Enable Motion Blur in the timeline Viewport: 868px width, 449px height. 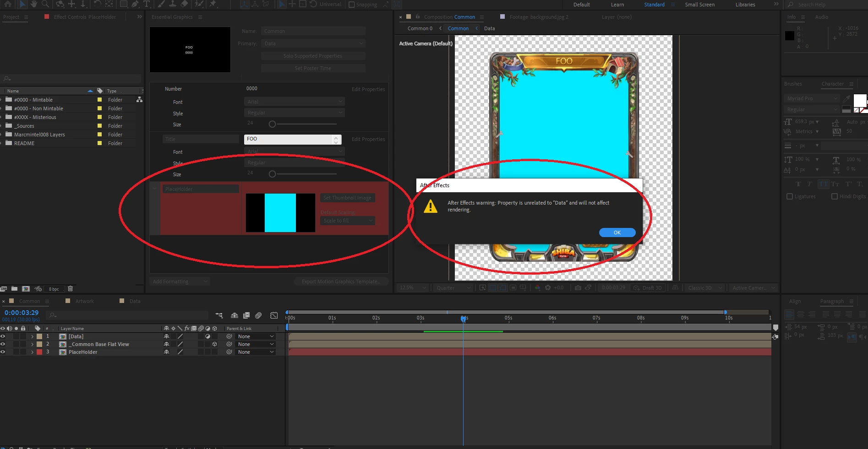click(258, 315)
